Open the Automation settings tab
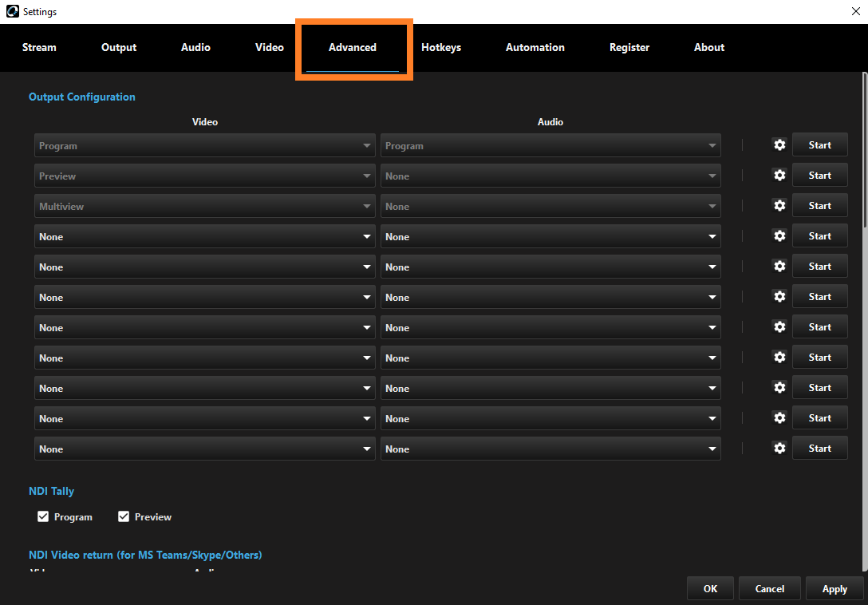 tap(535, 47)
